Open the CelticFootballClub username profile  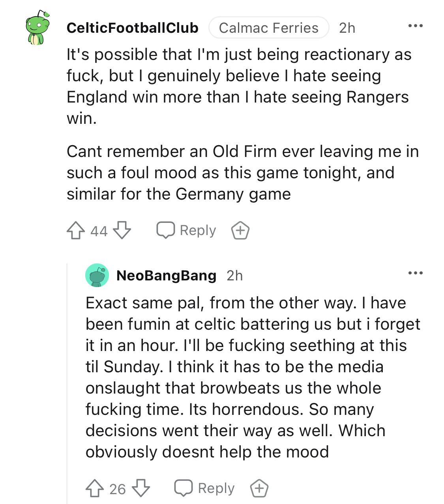point(132,28)
